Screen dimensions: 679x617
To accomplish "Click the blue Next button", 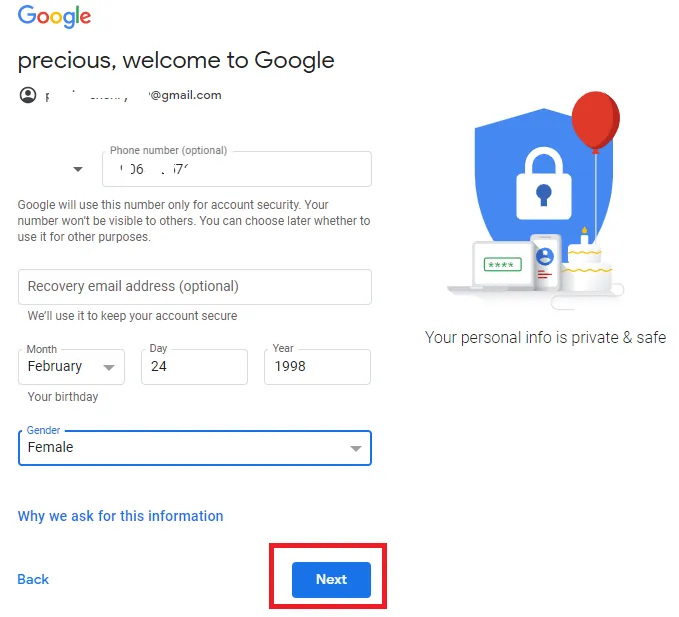I will 331,580.
